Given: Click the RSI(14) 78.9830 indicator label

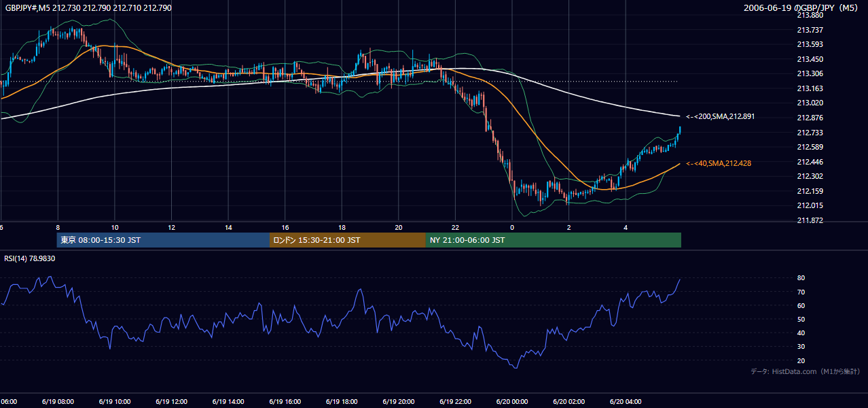Looking at the screenshot, I should [x=30, y=258].
